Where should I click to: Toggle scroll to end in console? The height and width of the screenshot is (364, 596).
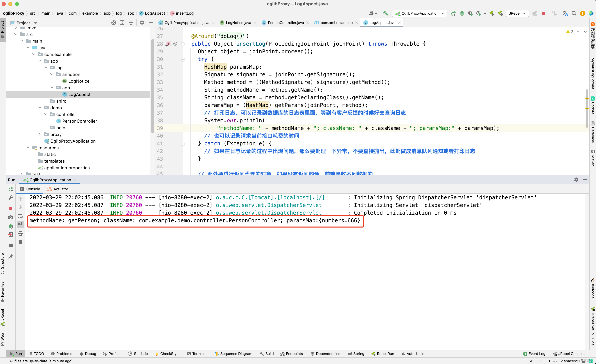pos(20,225)
